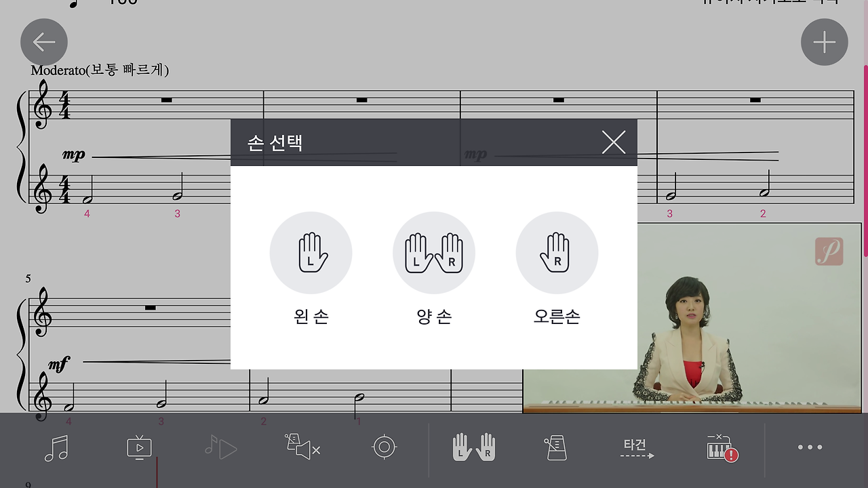Open the metronome settings icon
868x488 pixels.
tap(555, 448)
